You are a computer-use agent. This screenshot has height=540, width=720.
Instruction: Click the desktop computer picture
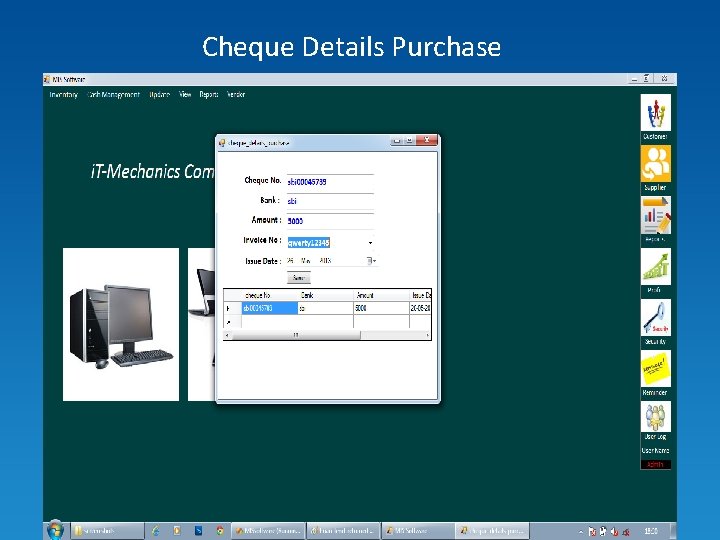[x=121, y=324]
